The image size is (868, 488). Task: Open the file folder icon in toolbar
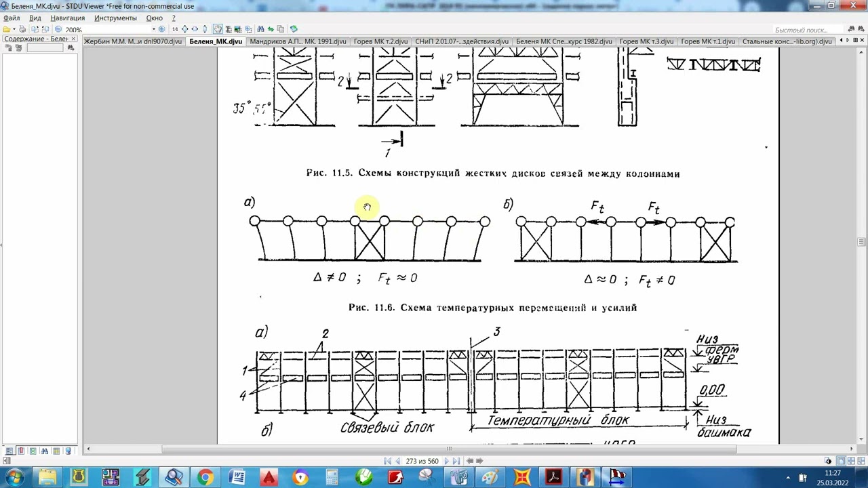coord(6,29)
